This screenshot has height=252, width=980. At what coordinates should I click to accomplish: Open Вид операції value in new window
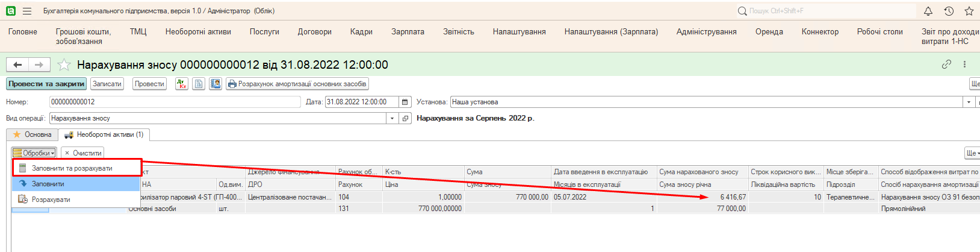coord(405,118)
